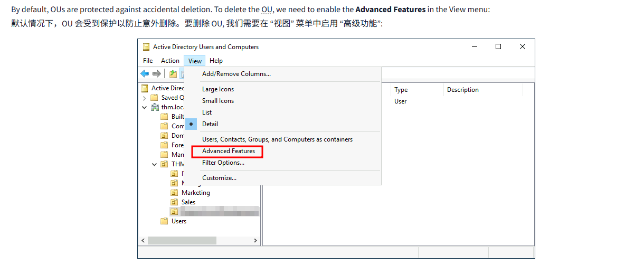Select the THM OU icon in tree

tap(164, 164)
